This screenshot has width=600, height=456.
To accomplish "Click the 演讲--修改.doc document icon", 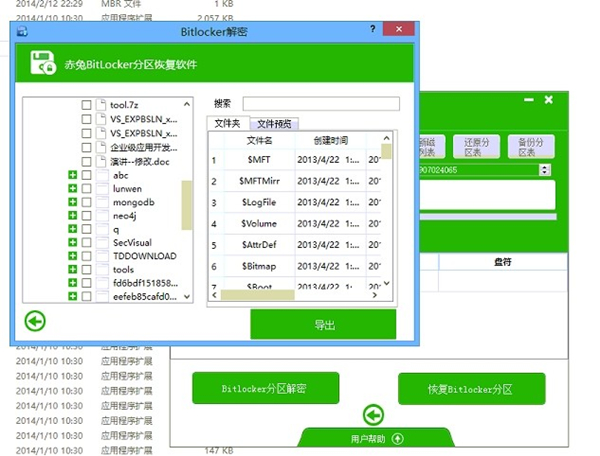I will 101,160.
